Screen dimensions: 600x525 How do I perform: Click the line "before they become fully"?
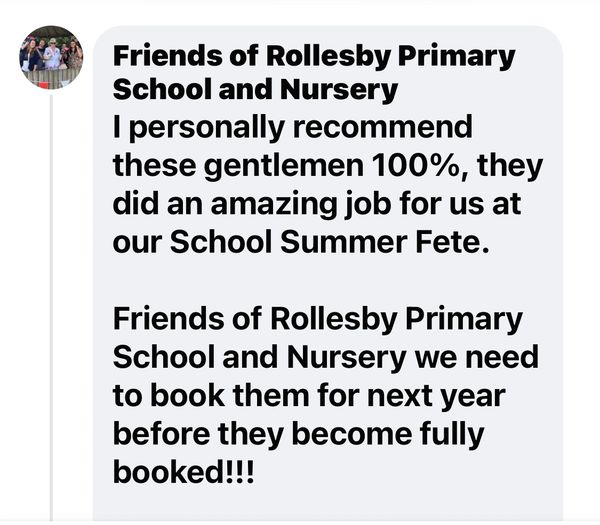point(299,435)
